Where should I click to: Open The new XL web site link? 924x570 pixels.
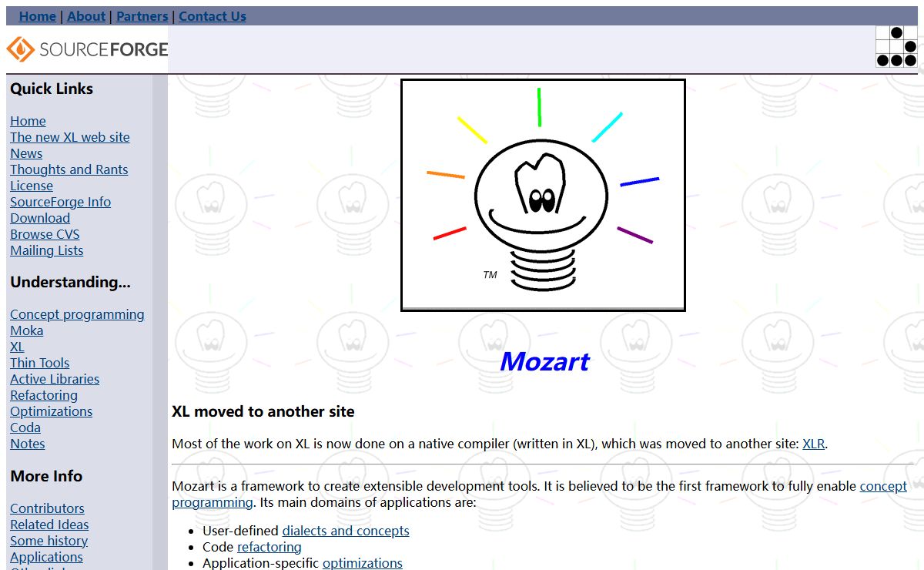tap(70, 137)
